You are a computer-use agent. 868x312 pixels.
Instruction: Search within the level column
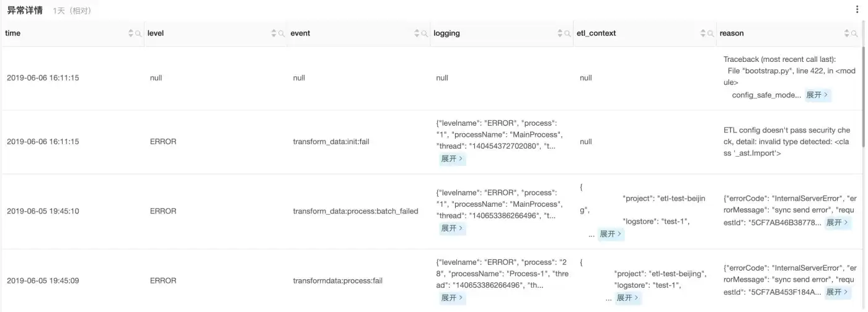pos(282,33)
